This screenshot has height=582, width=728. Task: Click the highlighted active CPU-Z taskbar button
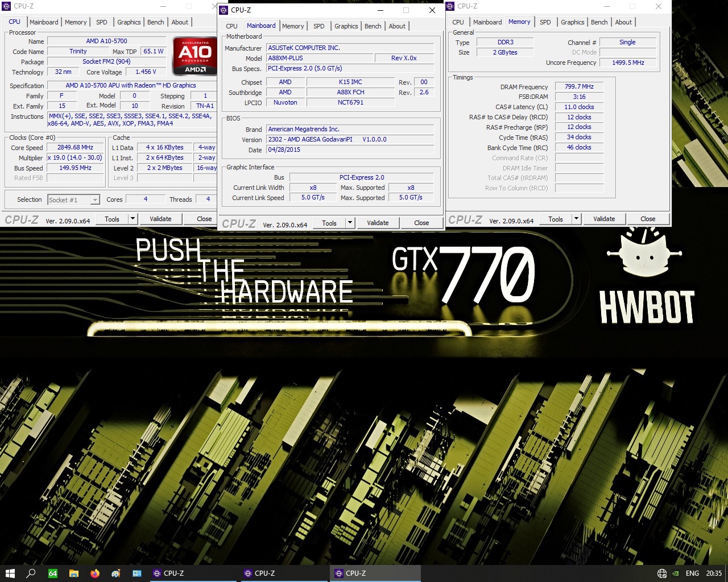coord(375,573)
